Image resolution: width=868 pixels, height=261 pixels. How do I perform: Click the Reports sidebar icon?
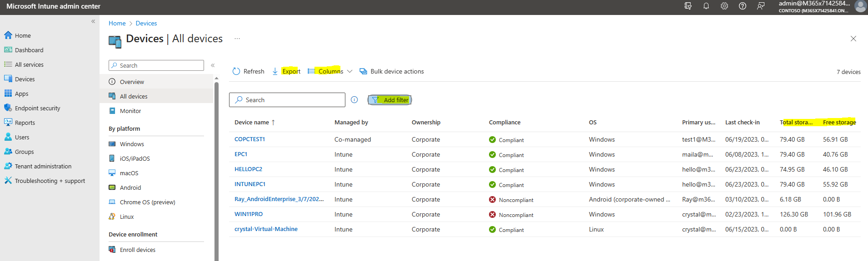pyautogui.click(x=8, y=122)
